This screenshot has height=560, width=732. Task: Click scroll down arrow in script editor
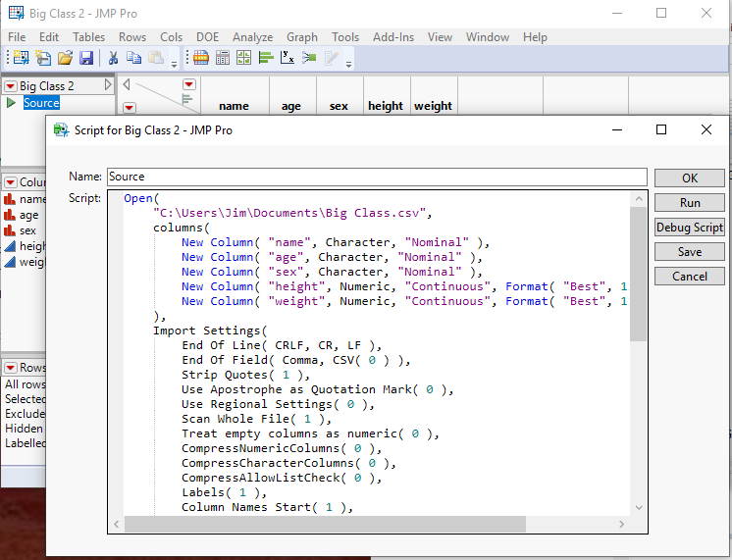[x=638, y=508]
